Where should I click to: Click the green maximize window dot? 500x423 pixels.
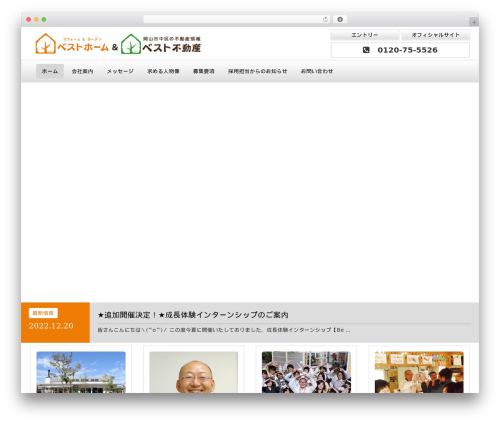pos(44,20)
